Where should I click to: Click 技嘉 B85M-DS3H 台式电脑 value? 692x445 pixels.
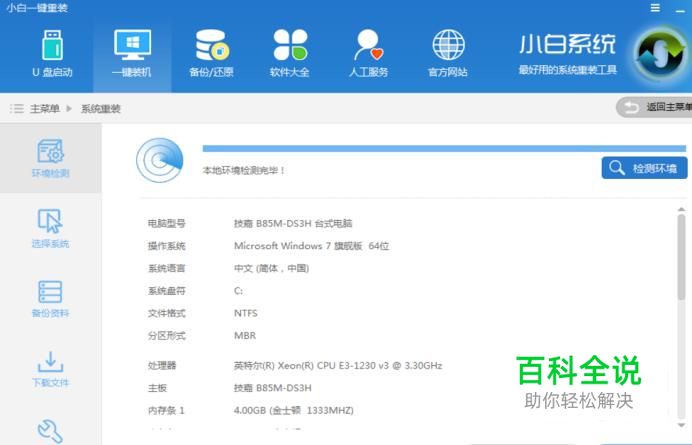pos(293,223)
